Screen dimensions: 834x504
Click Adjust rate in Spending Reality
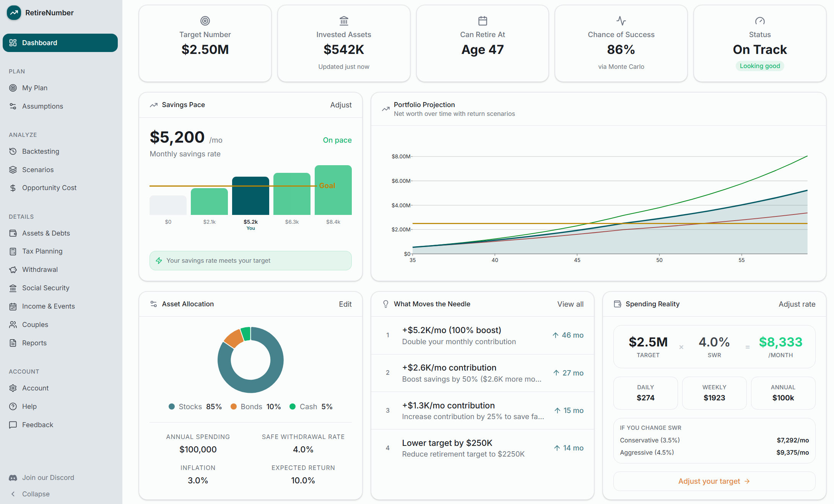(x=797, y=304)
